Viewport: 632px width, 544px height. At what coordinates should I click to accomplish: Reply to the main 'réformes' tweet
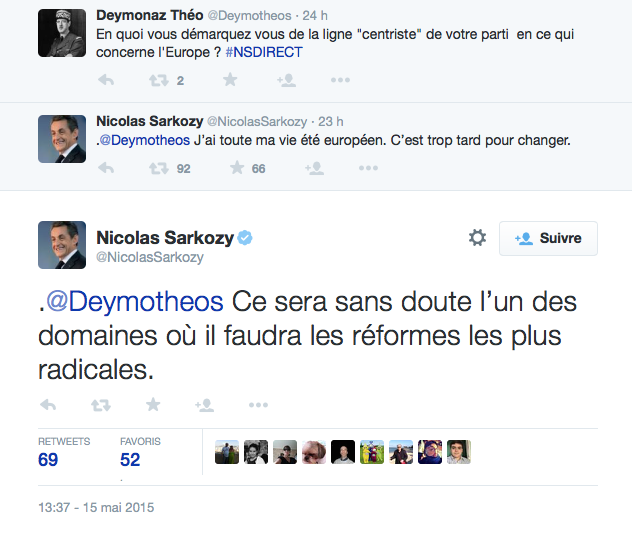(47, 405)
